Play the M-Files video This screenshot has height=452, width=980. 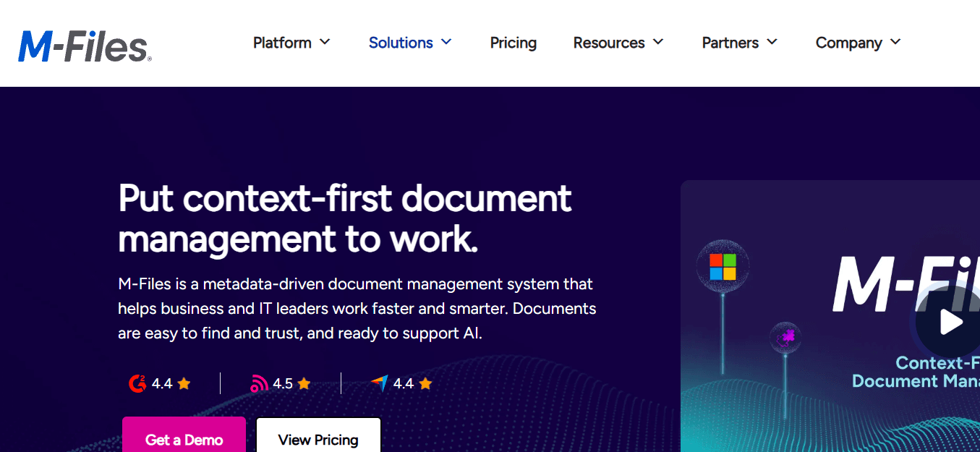coord(951,322)
